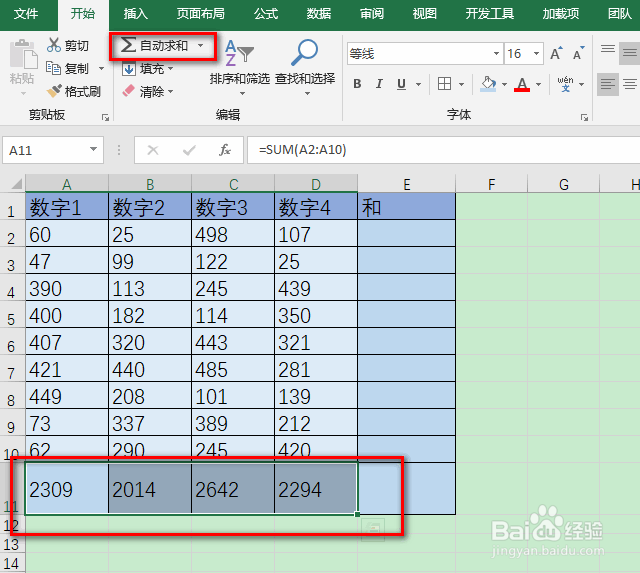Switch to the 公式 tab
Viewport: 640px width, 573px height.
tap(266, 14)
